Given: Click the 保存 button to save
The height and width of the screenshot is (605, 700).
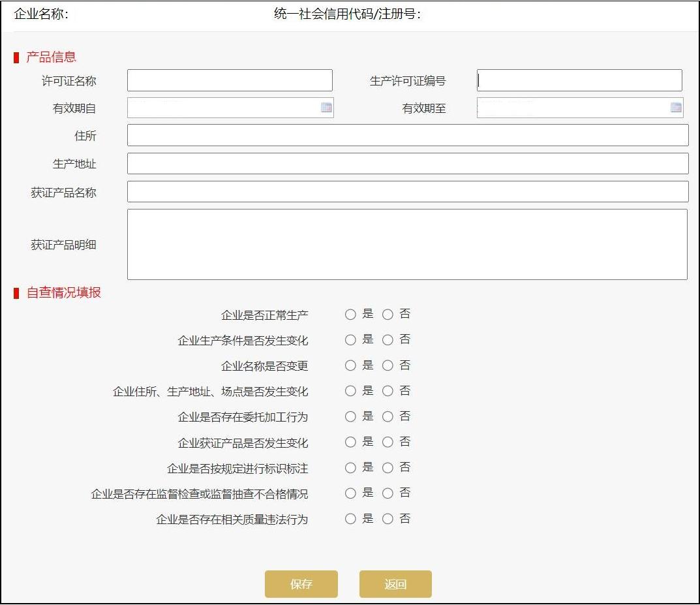Looking at the screenshot, I should point(301,584).
